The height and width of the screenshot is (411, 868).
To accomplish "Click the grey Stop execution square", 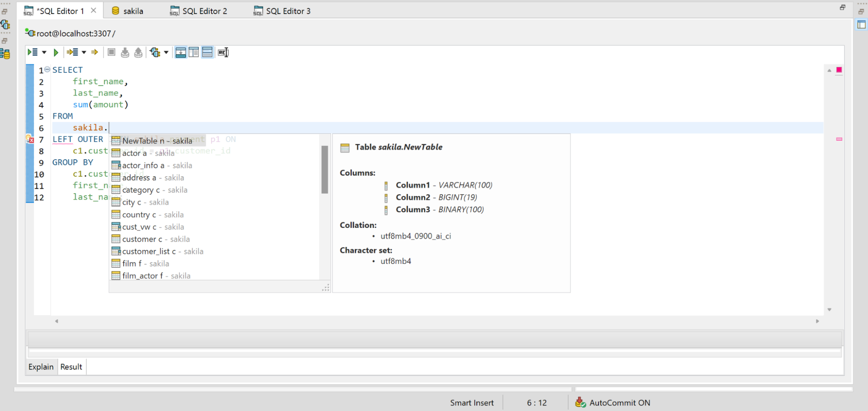I will point(112,53).
